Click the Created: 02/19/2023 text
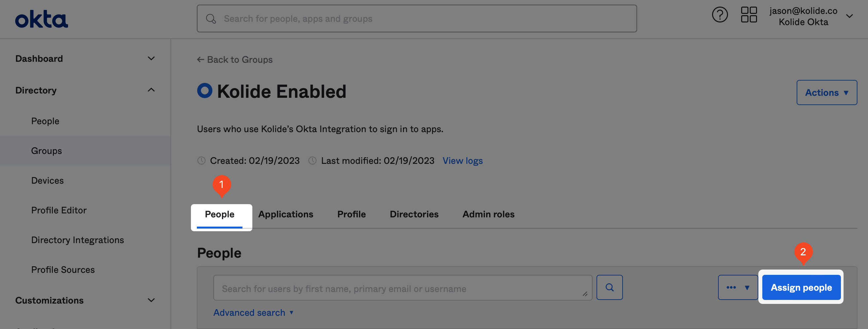This screenshot has height=329, width=868. 254,161
